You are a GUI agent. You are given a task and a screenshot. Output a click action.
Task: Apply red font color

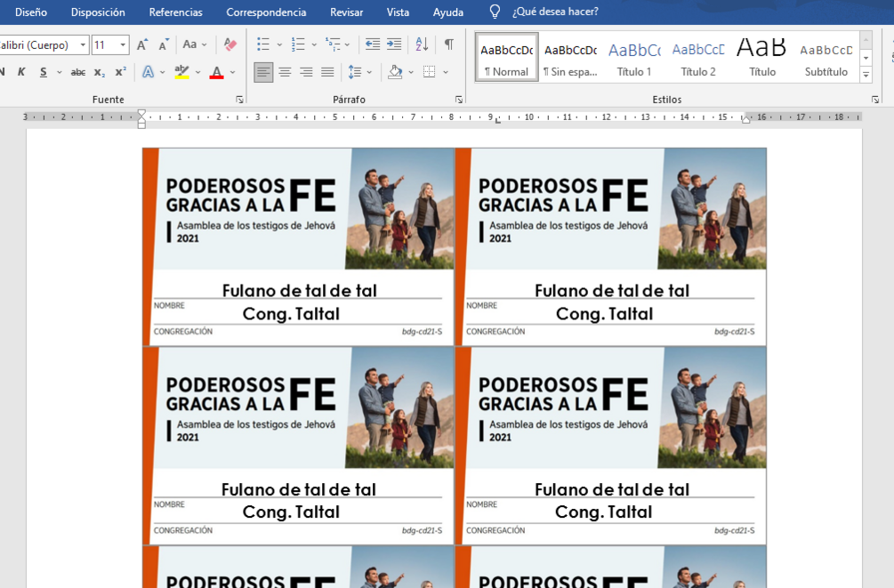coord(217,72)
